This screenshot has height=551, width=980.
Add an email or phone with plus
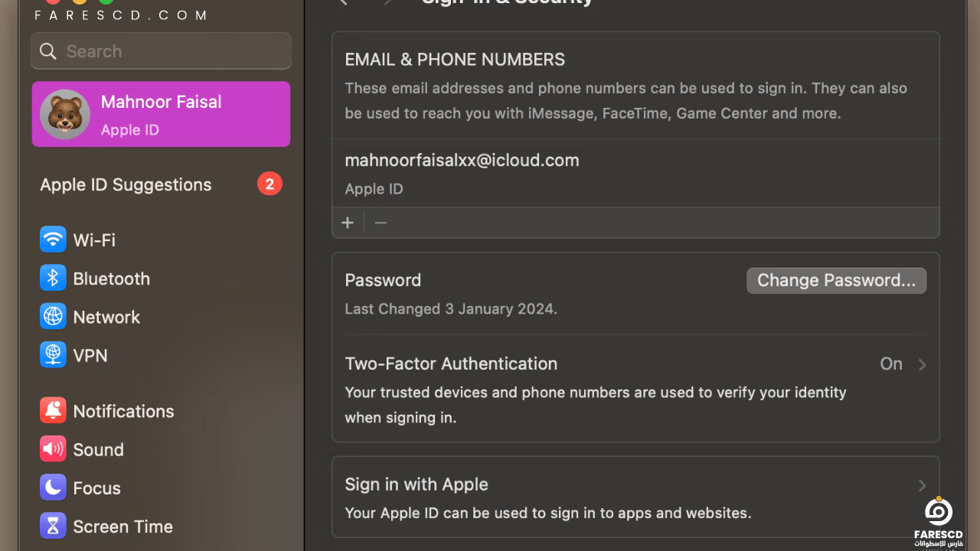coord(348,223)
